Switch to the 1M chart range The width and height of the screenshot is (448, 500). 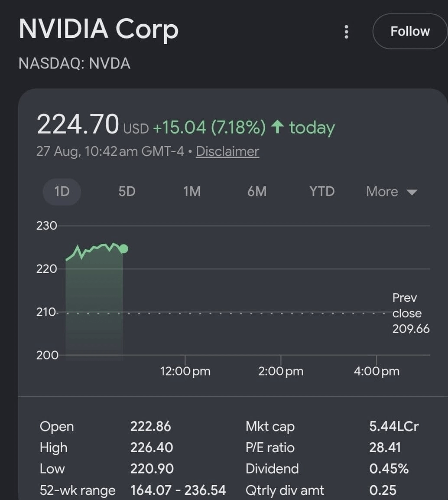(x=192, y=192)
